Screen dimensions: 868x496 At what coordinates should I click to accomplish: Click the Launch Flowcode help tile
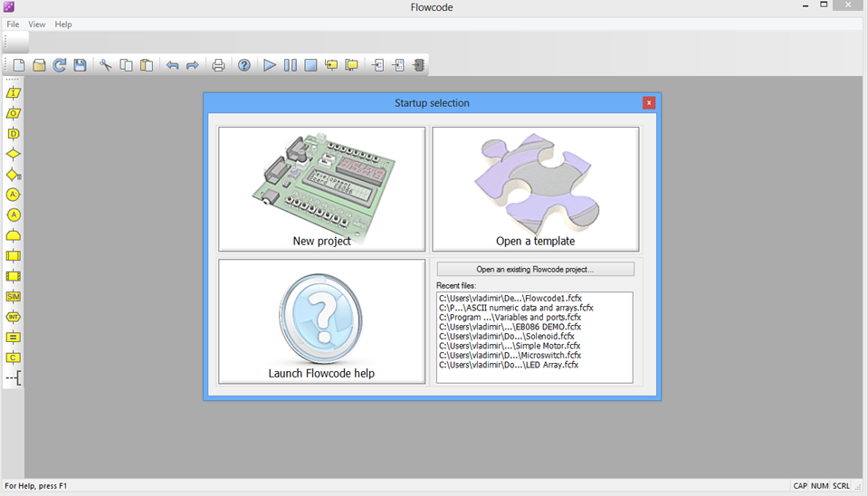click(321, 321)
